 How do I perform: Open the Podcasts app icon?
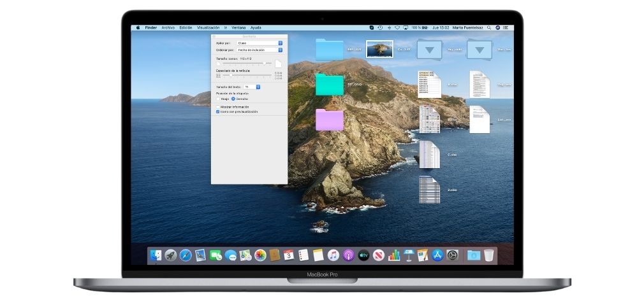click(x=349, y=255)
